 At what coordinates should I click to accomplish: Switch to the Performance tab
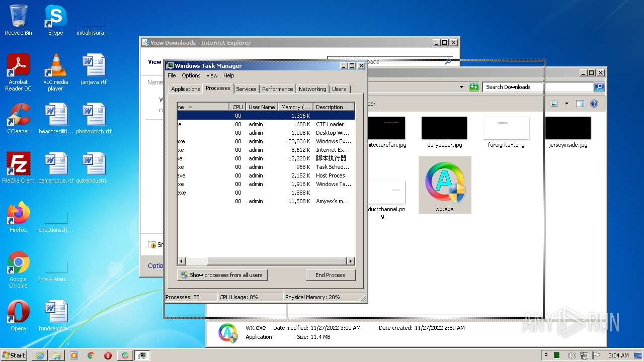(x=277, y=89)
